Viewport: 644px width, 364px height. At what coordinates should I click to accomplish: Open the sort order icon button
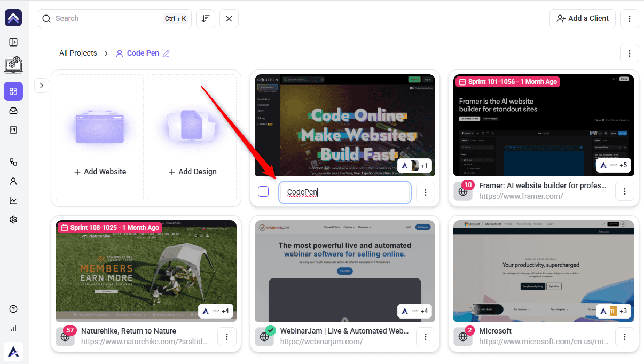206,18
